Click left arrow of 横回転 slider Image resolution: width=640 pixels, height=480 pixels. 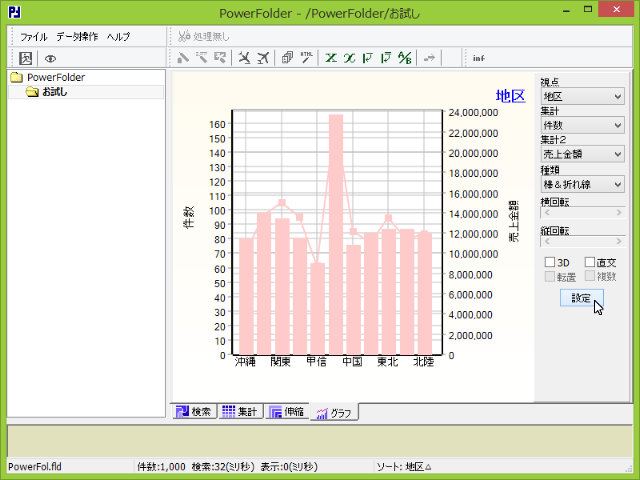coord(547,213)
